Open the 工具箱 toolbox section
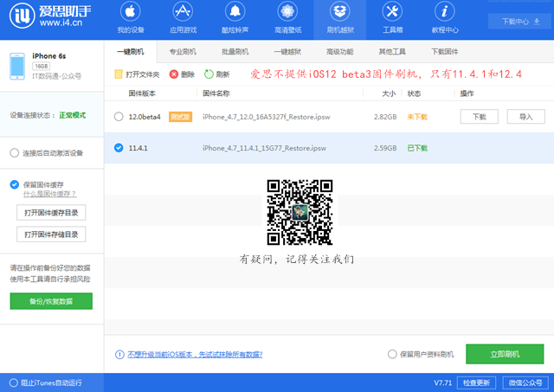Image resolution: width=554 pixels, height=392 pixels. [x=392, y=18]
